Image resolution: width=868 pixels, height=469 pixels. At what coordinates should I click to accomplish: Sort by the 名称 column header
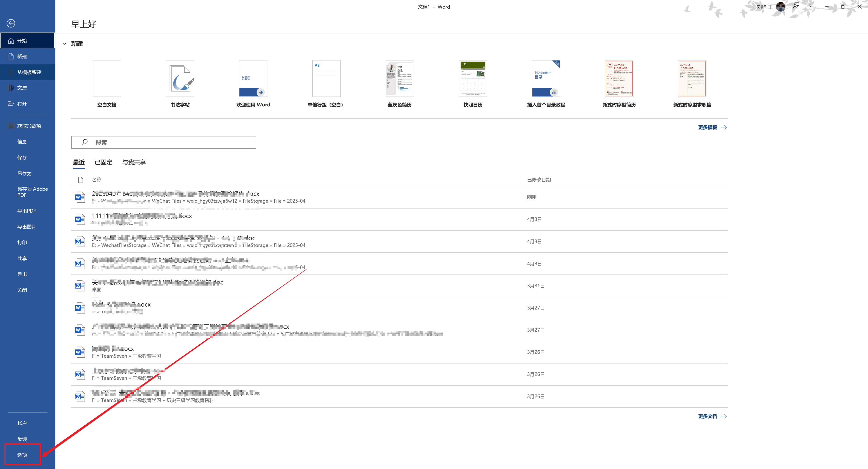(x=97, y=180)
